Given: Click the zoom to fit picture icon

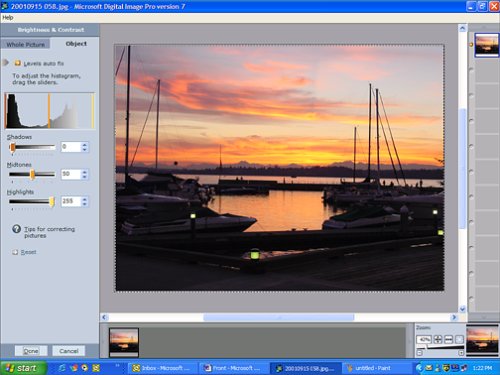Looking at the screenshot, I should click(438, 339).
